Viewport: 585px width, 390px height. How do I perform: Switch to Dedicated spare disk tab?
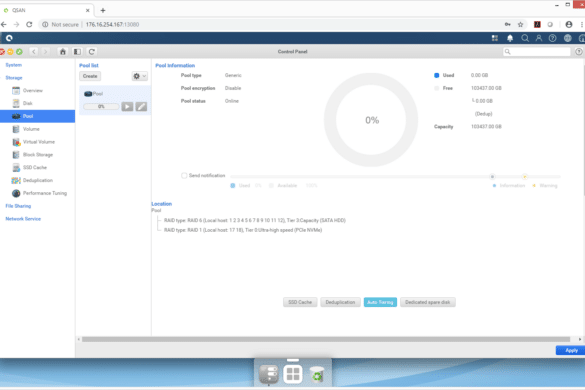coord(428,302)
